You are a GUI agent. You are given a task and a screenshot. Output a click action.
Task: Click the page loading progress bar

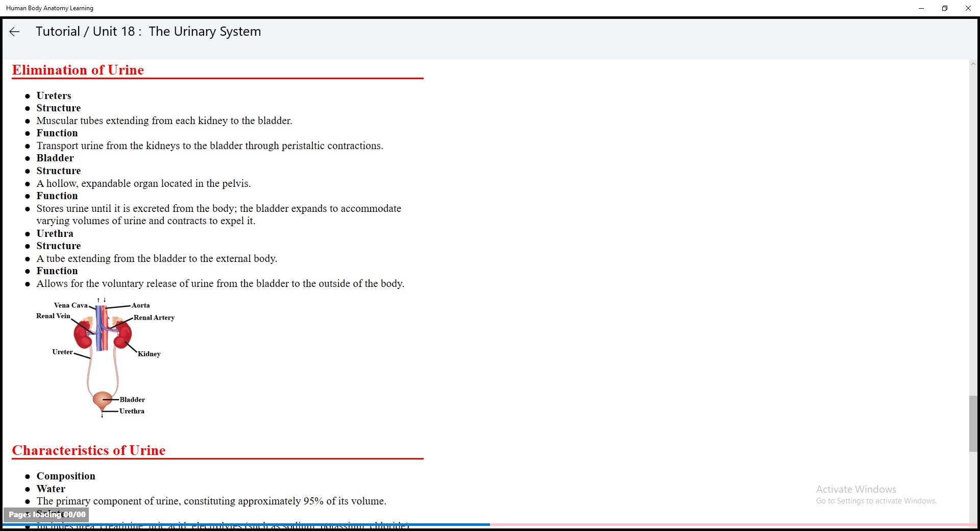point(490,524)
